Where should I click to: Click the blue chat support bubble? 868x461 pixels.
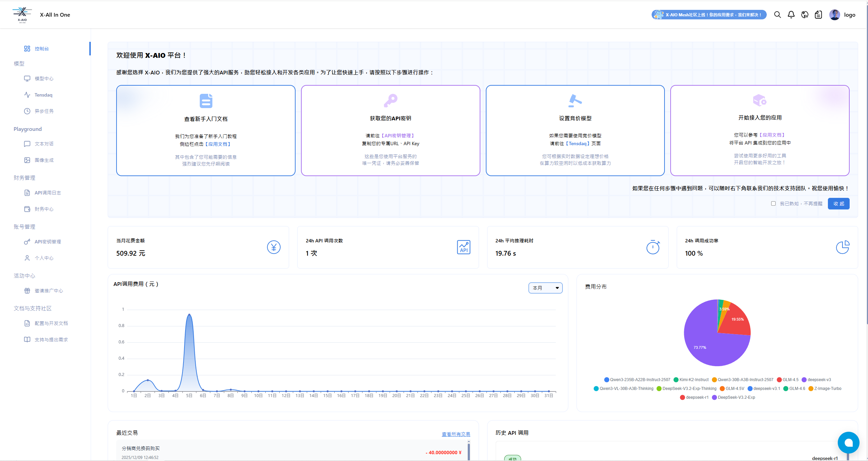(848, 442)
